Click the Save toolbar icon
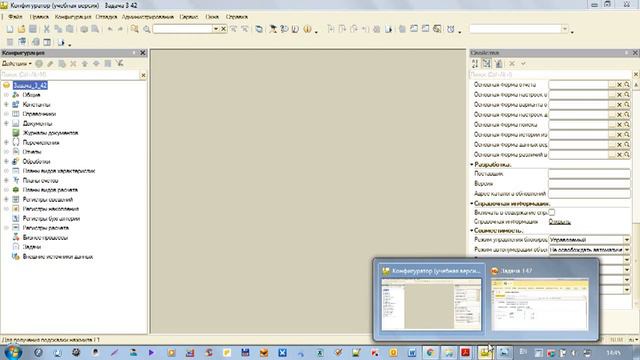The width and height of the screenshot is (640, 360). [x=33, y=29]
